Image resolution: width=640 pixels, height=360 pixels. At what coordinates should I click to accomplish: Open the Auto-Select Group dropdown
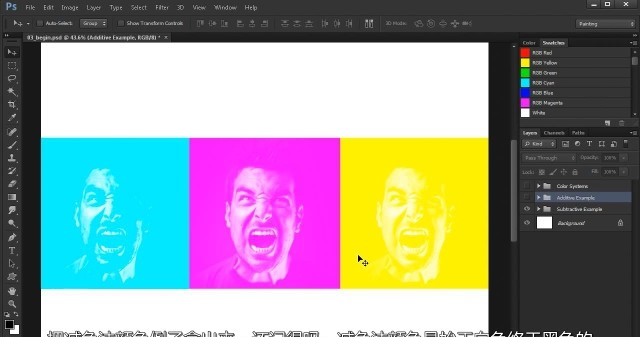(x=93, y=23)
